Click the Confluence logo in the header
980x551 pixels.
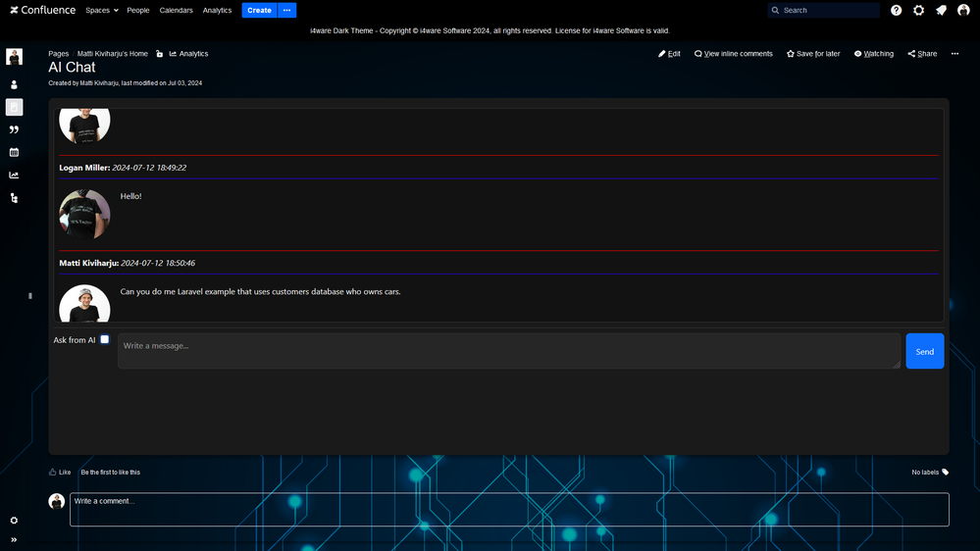(x=42, y=10)
